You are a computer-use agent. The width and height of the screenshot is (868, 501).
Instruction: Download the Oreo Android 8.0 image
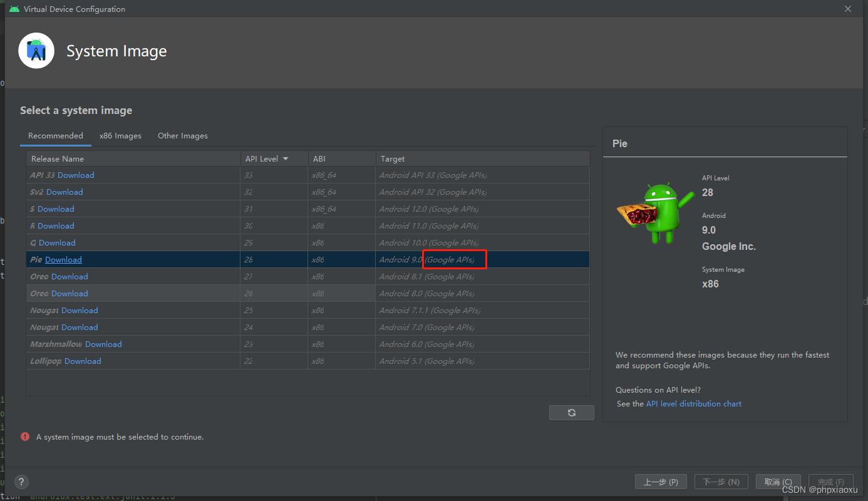point(70,294)
